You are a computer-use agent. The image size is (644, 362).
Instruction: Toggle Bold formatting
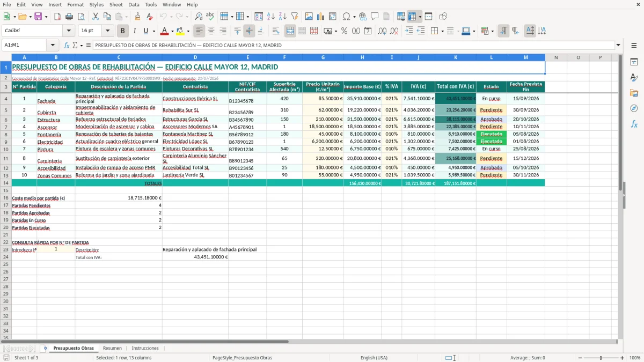[122, 31]
